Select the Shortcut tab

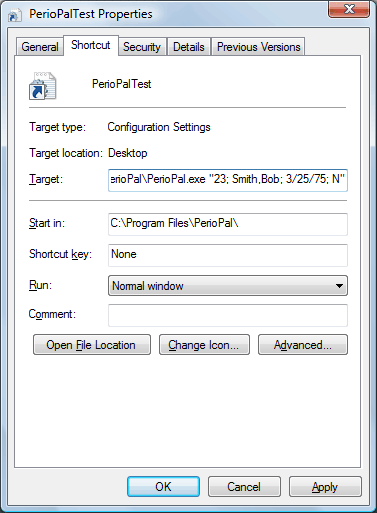coord(91,45)
